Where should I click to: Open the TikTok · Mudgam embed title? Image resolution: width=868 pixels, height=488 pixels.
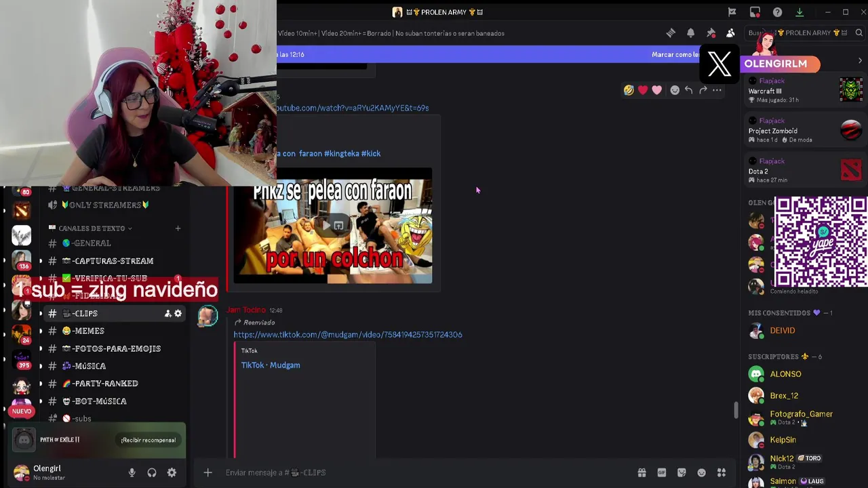click(x=271, y=365)
